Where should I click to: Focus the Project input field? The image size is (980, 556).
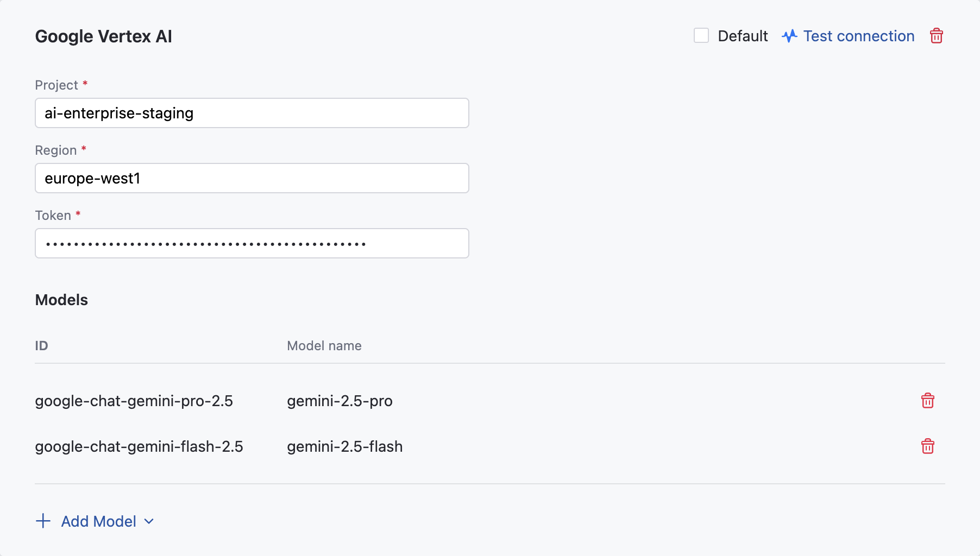(x=252, y=113)
